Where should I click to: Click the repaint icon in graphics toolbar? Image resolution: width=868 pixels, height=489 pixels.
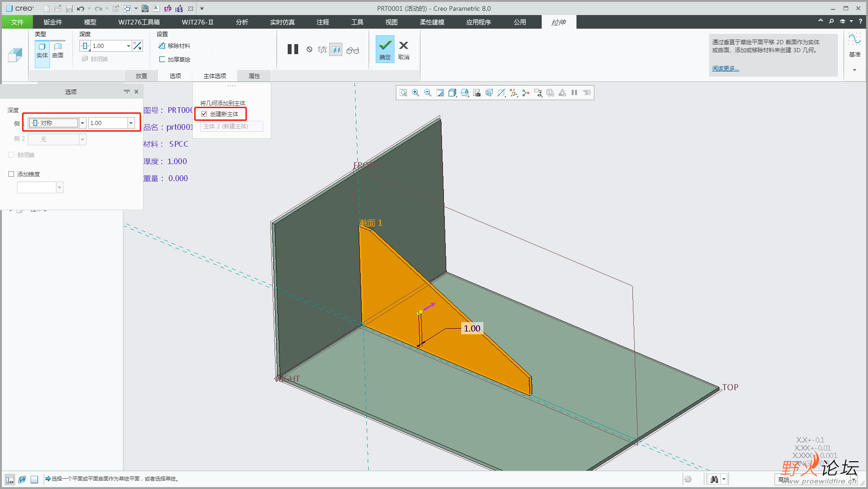click(x=440, y=93)
